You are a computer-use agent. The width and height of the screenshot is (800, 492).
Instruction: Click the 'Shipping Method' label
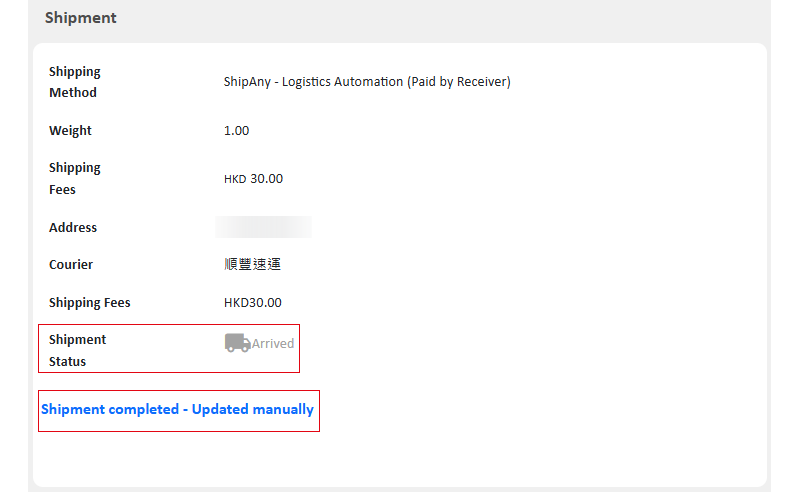point(74,82)
